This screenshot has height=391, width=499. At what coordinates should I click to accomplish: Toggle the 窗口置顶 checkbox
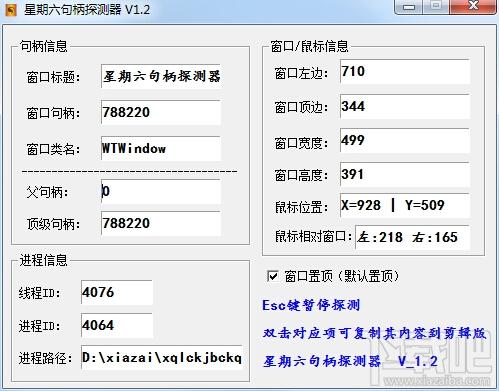click(x=273, y=276)
